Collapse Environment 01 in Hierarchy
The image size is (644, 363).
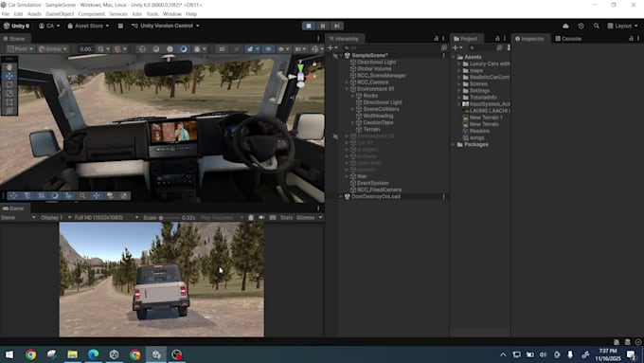tap(347, 89)
